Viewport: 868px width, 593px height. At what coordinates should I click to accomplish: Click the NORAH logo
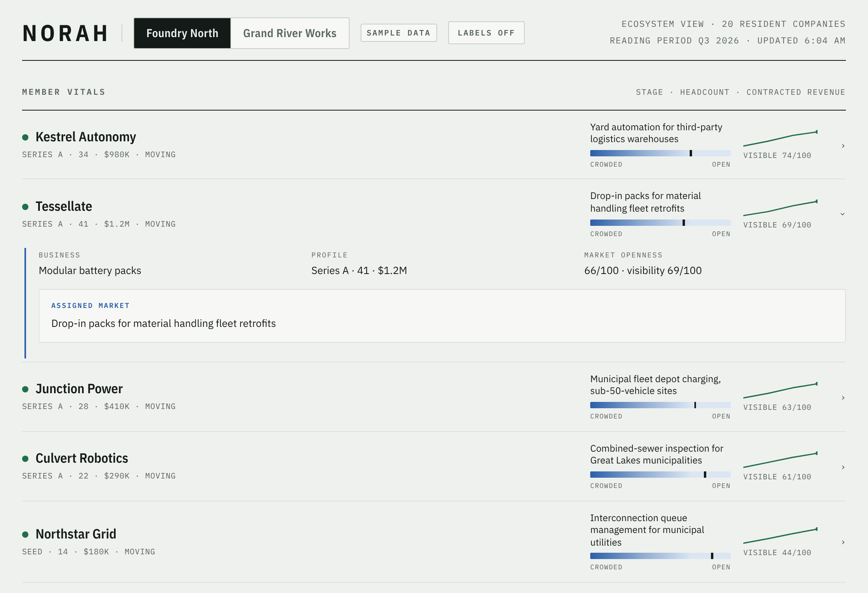click(65, 33)
